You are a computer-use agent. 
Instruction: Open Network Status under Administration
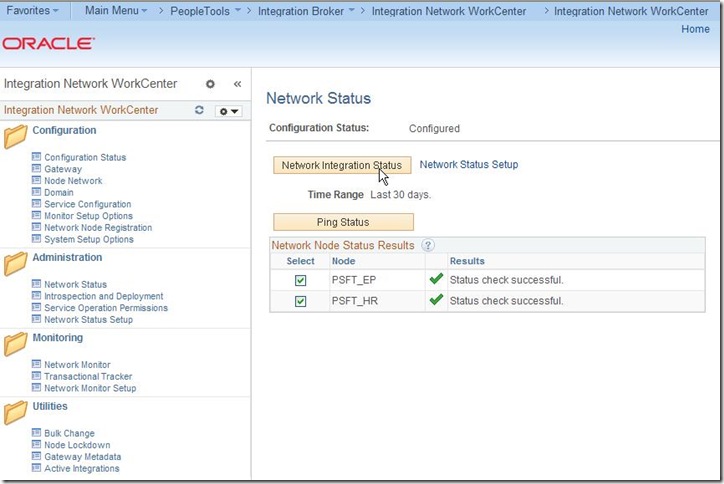tap(75, 284)
